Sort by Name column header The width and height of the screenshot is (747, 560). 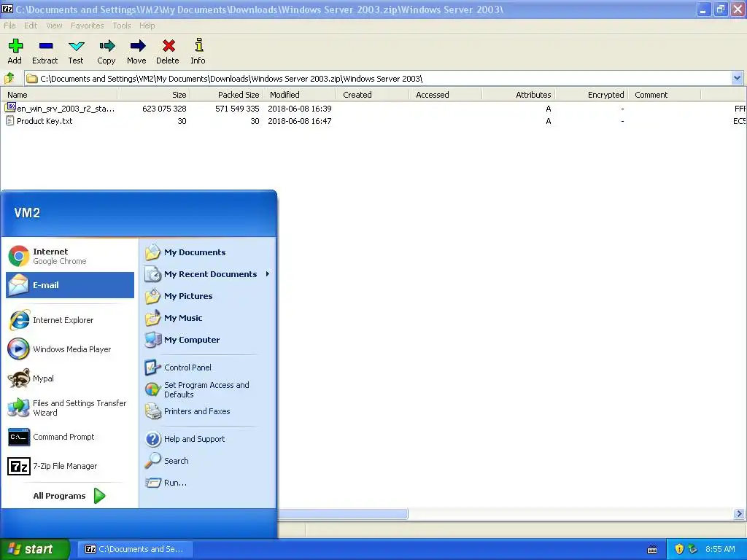click(x=59, y=95)
